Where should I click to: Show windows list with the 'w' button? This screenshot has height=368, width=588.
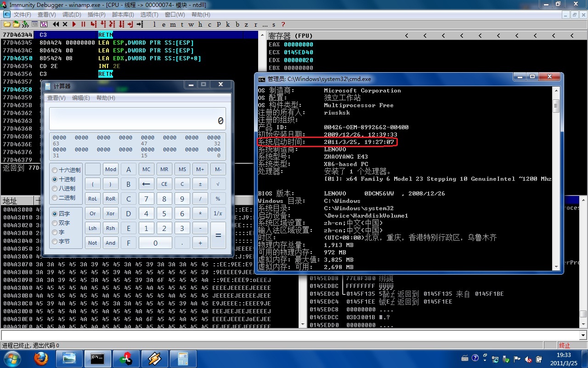[191, 24]
